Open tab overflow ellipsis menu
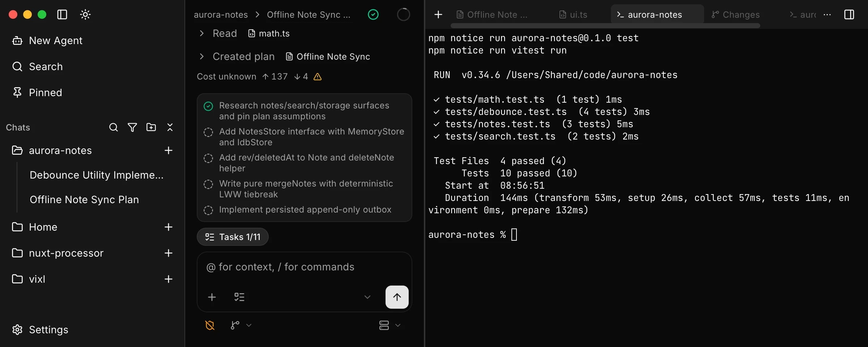868x347 pixels. coord(827,14)
